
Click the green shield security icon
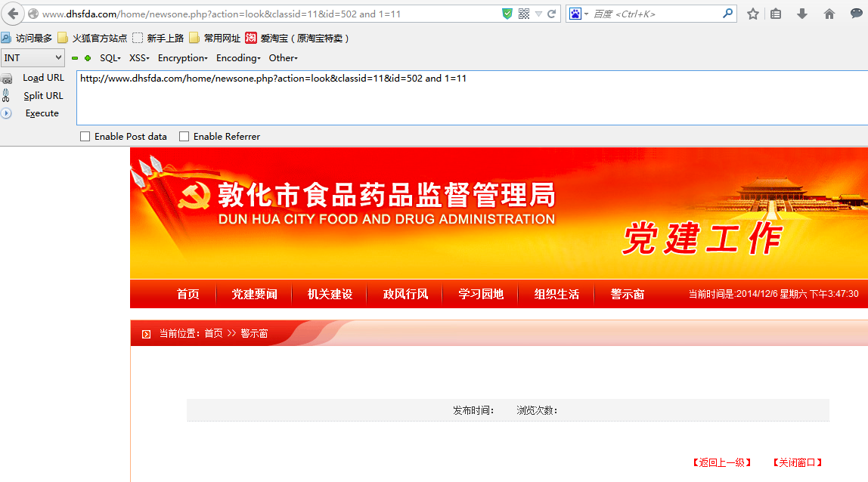coord(507,14)
